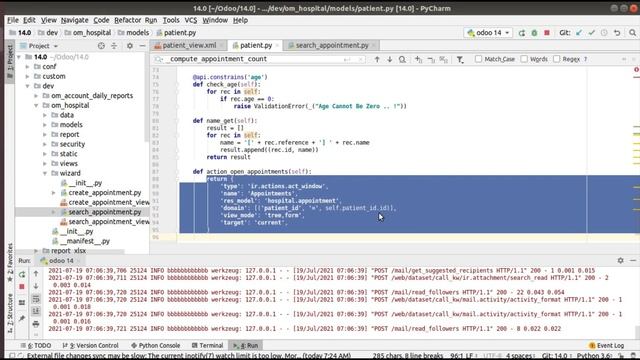This screenshot has height=360, width=640.
Task: Click Run panel up arrow icon
Action: [36, 274]
